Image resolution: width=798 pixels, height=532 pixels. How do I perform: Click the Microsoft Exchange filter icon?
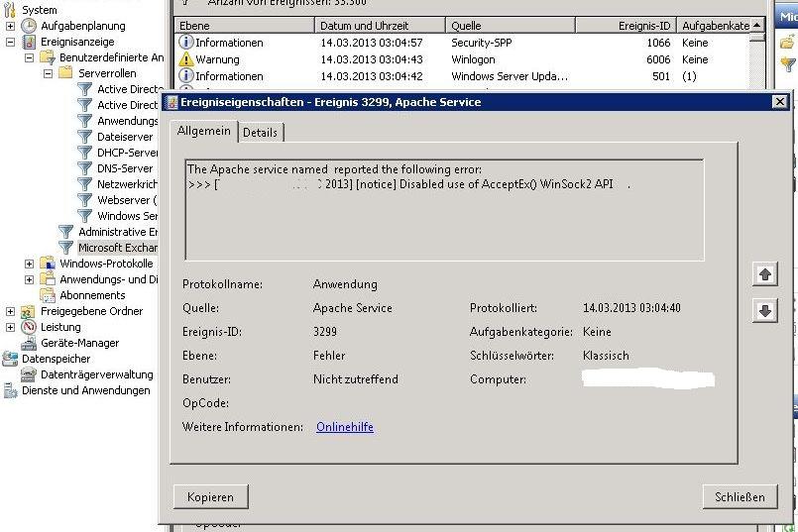(x=65, y=248)
